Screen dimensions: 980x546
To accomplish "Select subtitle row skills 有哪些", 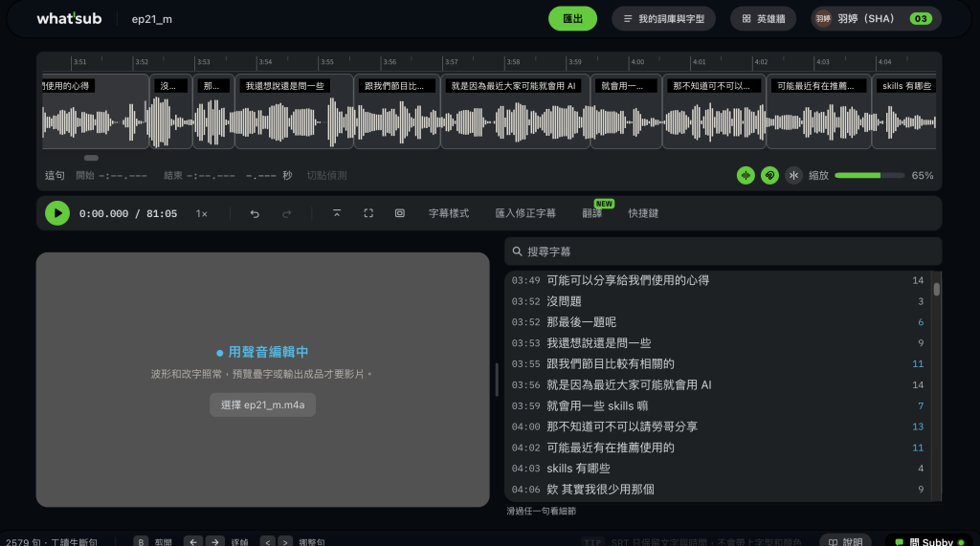I will (x=718, y=469).
